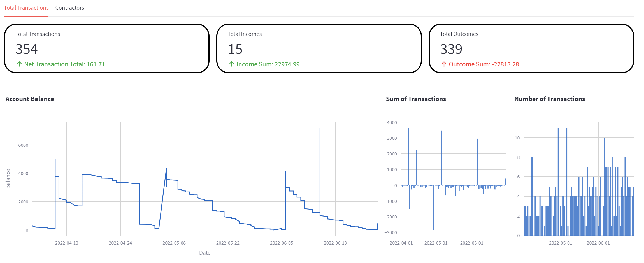Click red up arrow beside Outcome Sum

(x=444, y=64)
